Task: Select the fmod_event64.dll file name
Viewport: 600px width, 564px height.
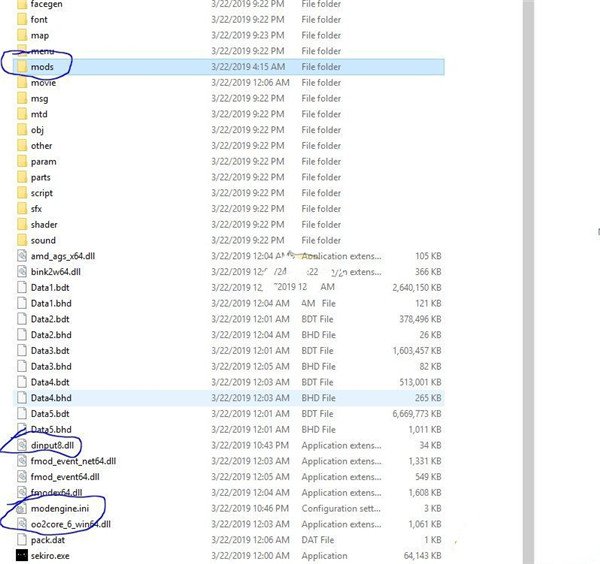Action: point(65,476)
